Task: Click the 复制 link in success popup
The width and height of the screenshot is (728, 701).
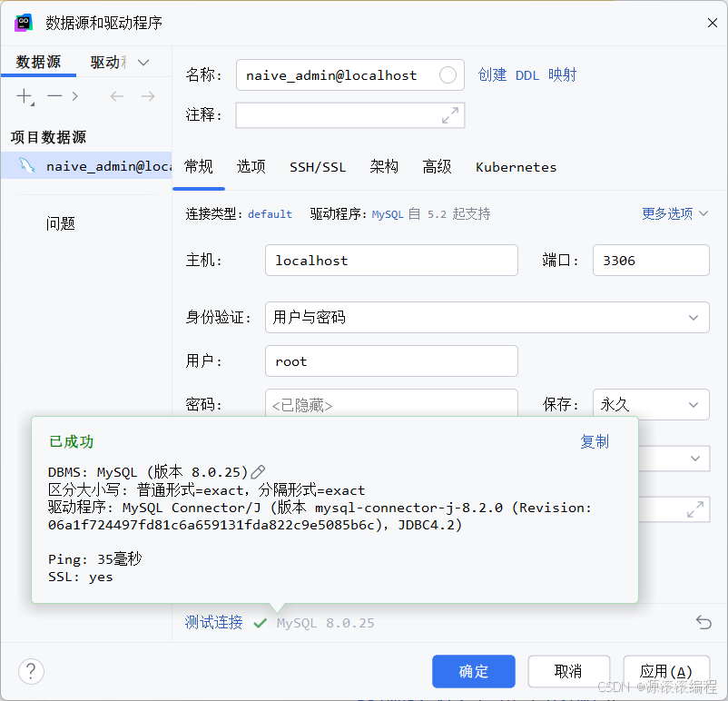Action: tap(595, 441)
